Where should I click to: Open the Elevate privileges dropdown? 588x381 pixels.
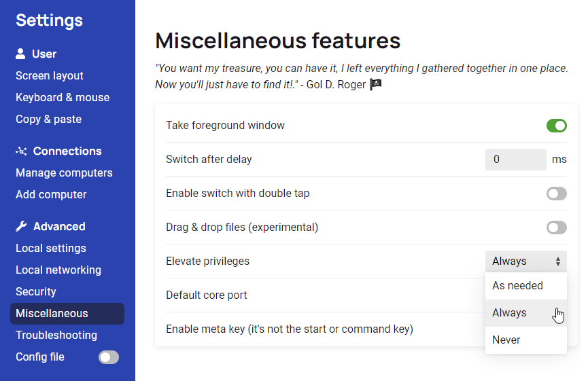point(525,261)
